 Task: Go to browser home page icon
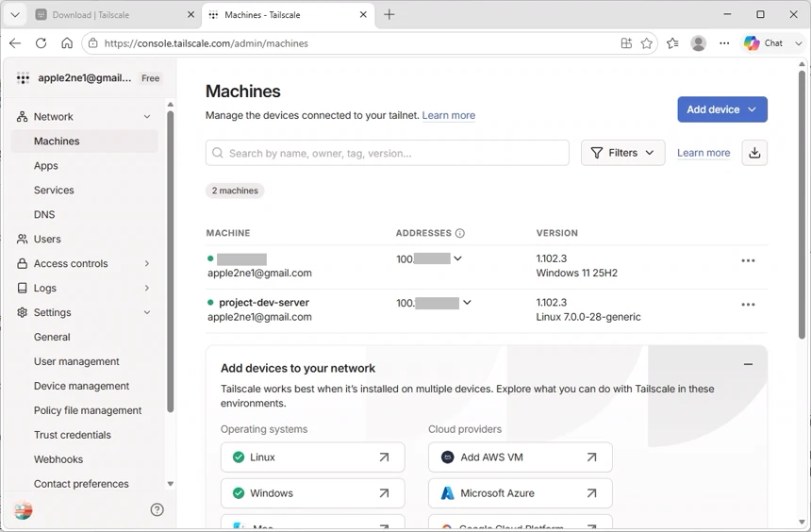[x=67, y=43]
